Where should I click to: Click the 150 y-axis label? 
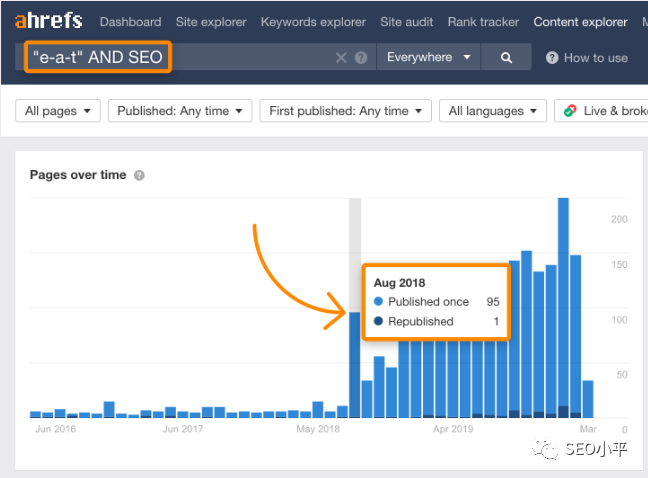619,264
